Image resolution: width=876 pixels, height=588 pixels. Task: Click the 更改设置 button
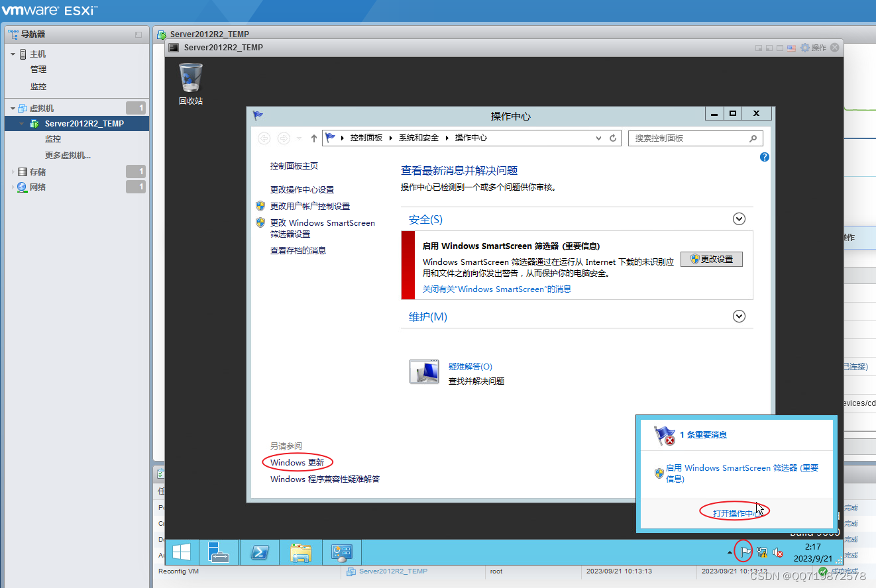click(x=712, y=259)
